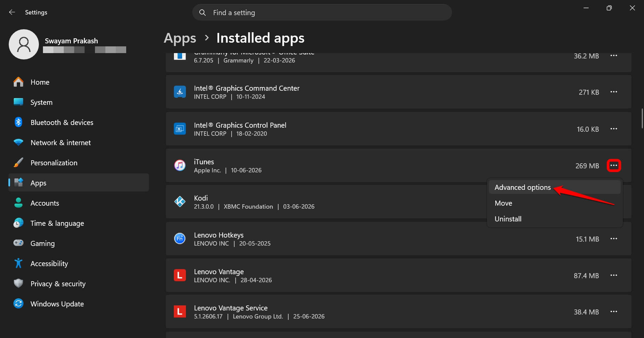The height and width of the screenshot is (338, 644).
Task: Choose Move in the iTunes menu
Action: [555, 203]
